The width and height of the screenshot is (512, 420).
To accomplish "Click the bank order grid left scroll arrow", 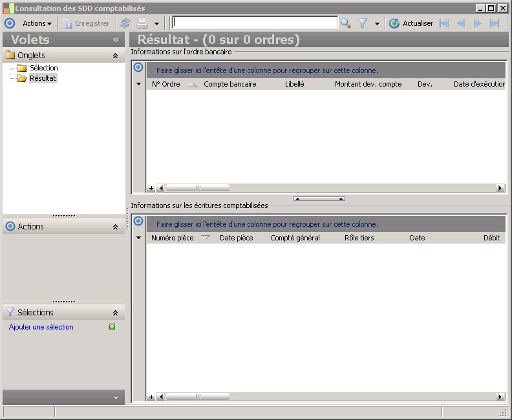I will point(161,188).
